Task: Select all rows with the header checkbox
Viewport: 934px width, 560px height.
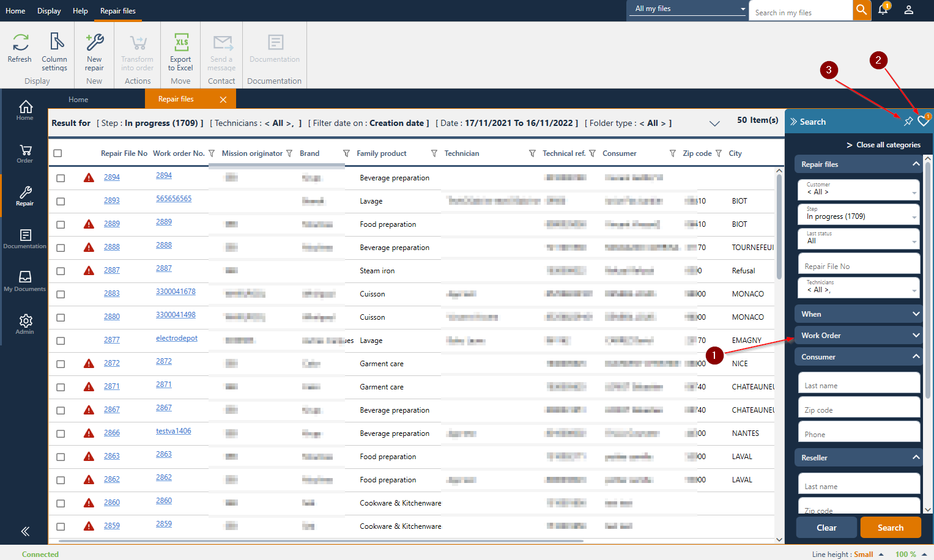Action: (58, 153)
